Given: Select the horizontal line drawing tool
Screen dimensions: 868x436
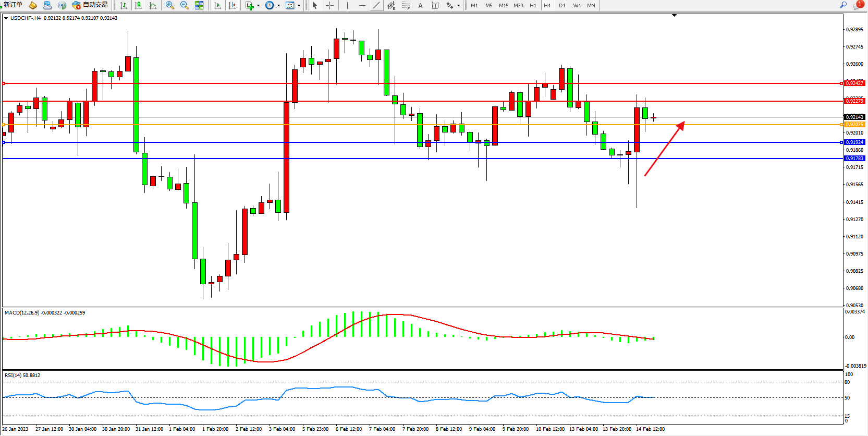Looking at the screenshot, I should coord(362,5).
